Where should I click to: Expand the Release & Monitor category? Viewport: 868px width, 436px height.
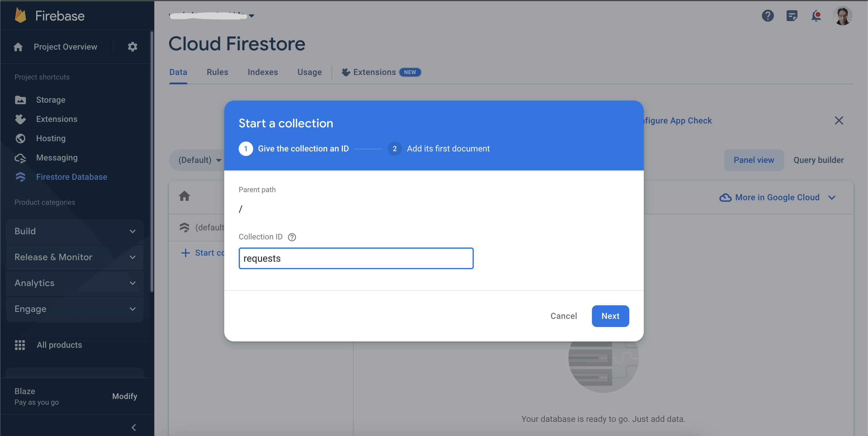pyautogui.click(x=75, y=257)
